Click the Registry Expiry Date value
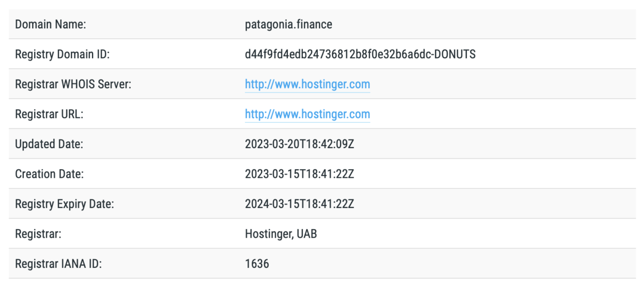The width and height of the screenshot is (644, 284). tap(299, 204)
